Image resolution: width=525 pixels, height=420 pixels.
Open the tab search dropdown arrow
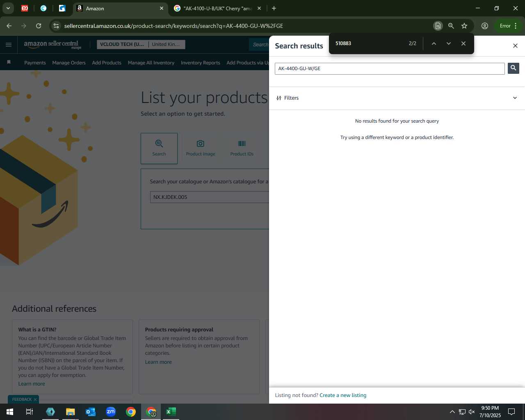(8, 8)
